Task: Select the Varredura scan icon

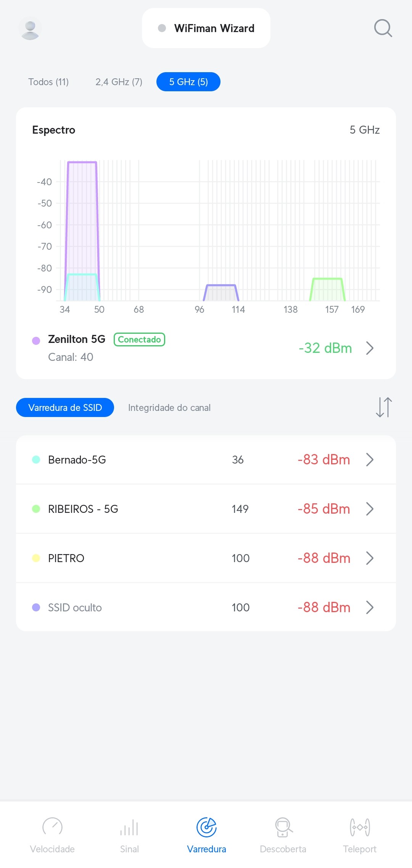Action: click(206, 828)
